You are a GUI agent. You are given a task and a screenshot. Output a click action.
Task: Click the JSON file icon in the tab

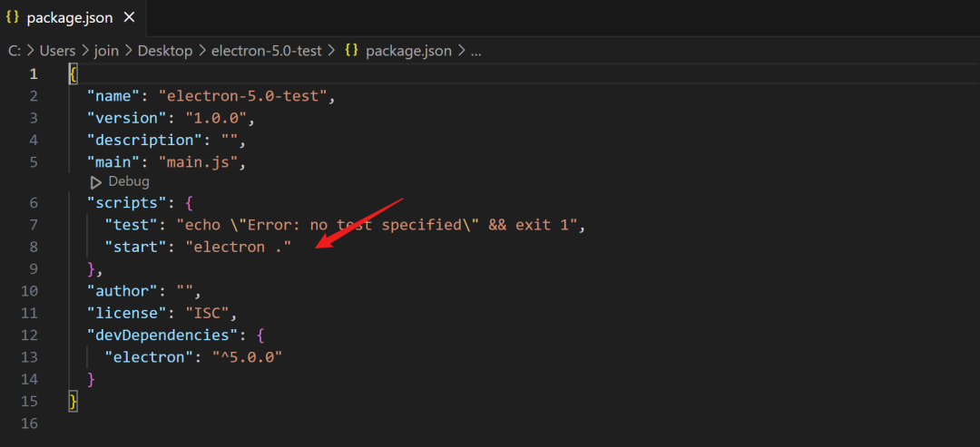[13, 17]
